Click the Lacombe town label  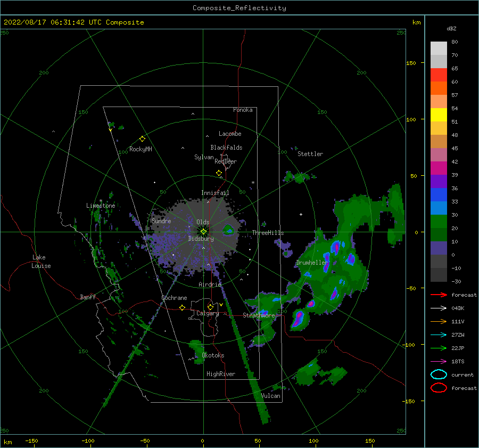click(230, 134)
